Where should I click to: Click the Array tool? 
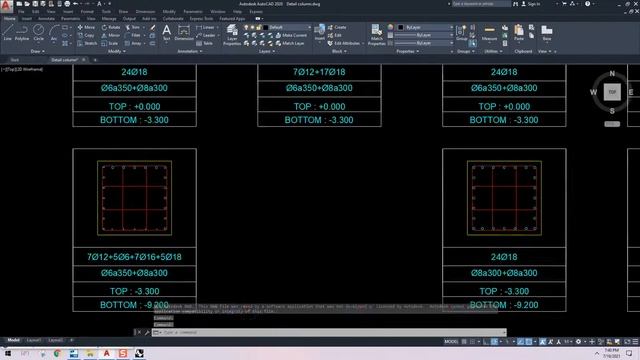[x=133, y=43]
